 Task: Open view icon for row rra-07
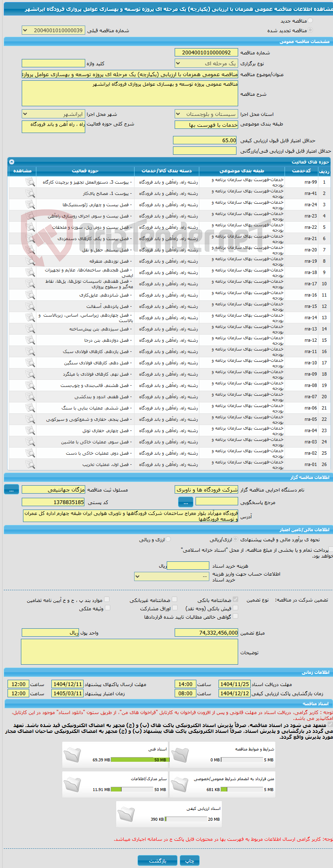click(x=30, y=397)
